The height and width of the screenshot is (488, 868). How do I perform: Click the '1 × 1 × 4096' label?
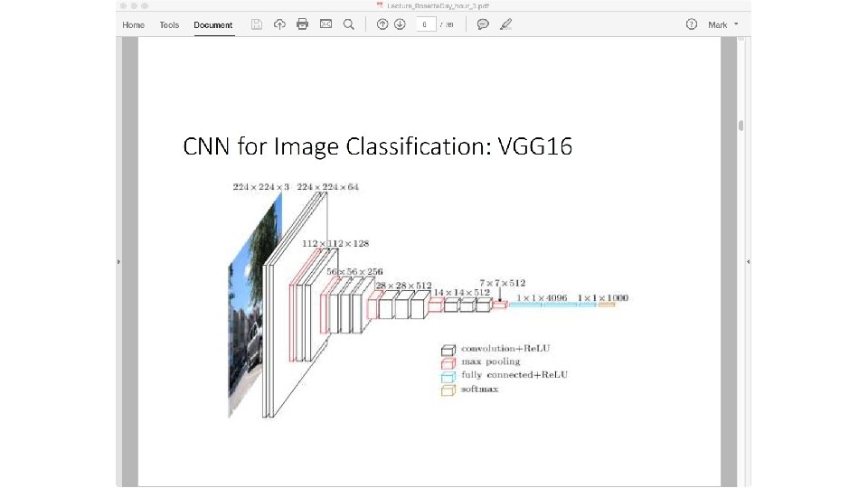tap(542, 297)
